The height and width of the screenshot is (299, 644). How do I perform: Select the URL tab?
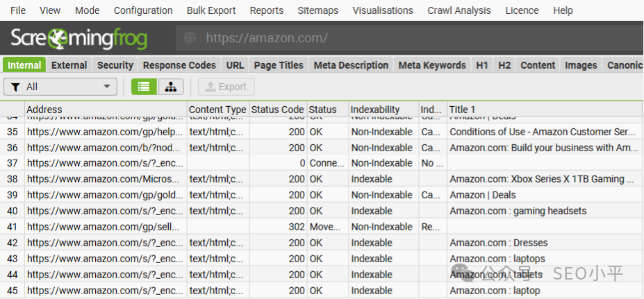tap(235, 65)
